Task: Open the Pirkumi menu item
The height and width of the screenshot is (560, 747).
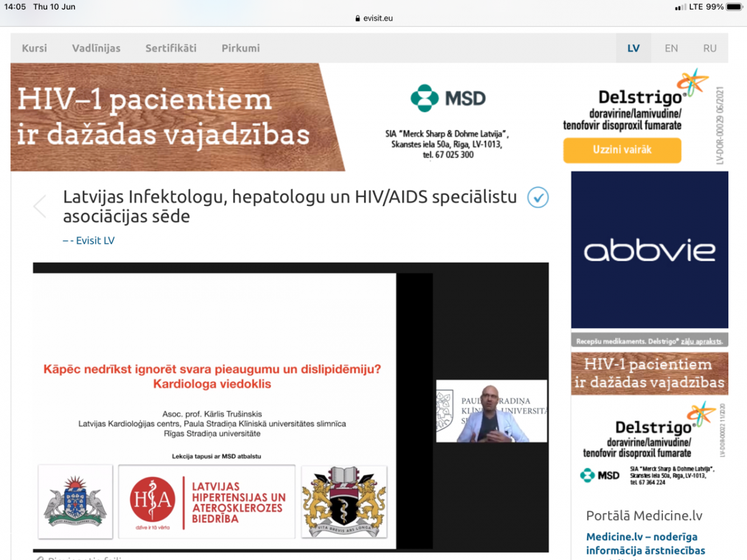Action: (241, 48)
